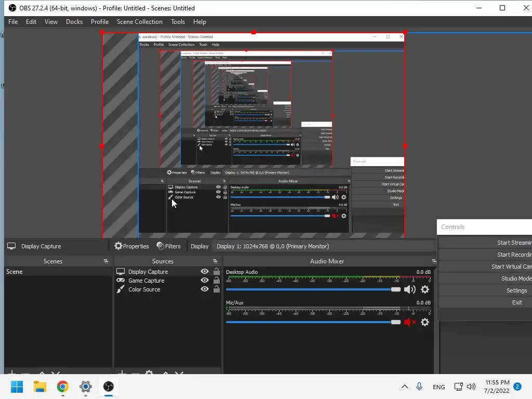532x399 pixels.
Task: Open the ENG language switcher
Action: (438, 387)
